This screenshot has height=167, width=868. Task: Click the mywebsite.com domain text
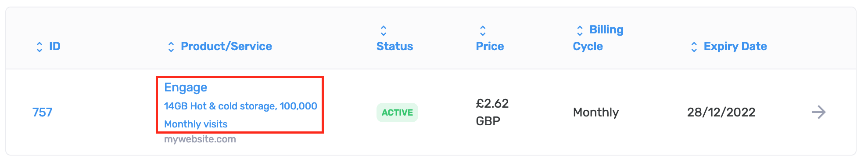[200, 139]
